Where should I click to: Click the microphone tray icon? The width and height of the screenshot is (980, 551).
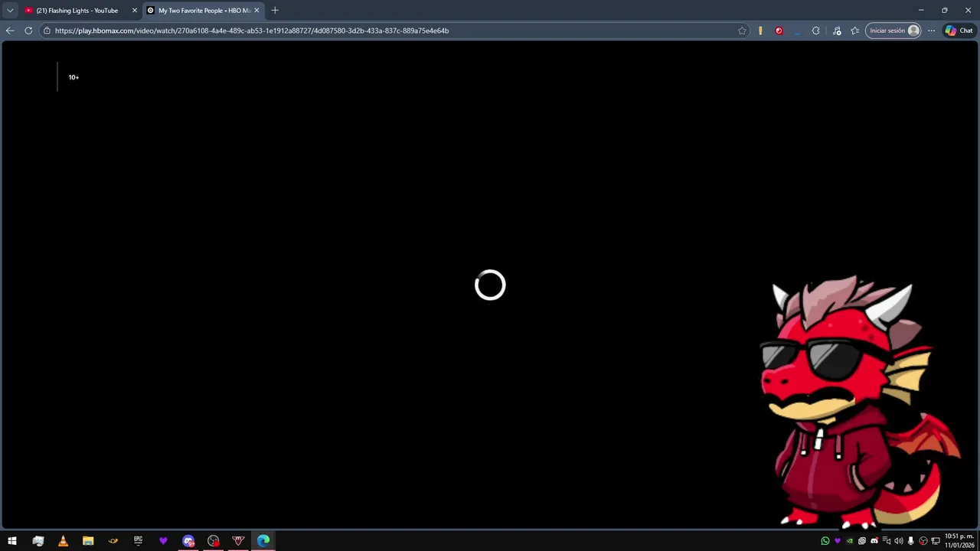point(911,541)
